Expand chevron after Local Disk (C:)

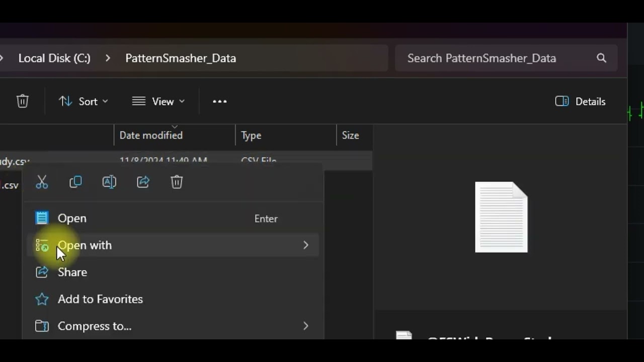point(108,58)
